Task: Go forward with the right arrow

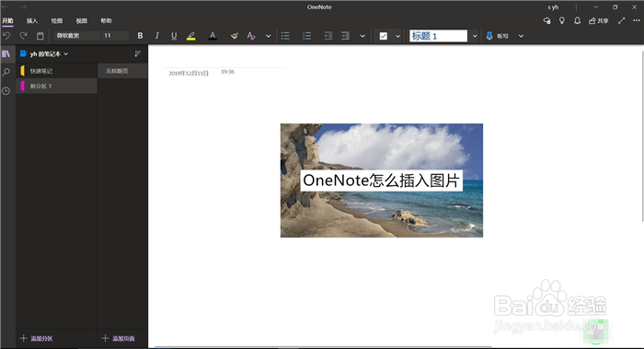Action: [23, 6]
